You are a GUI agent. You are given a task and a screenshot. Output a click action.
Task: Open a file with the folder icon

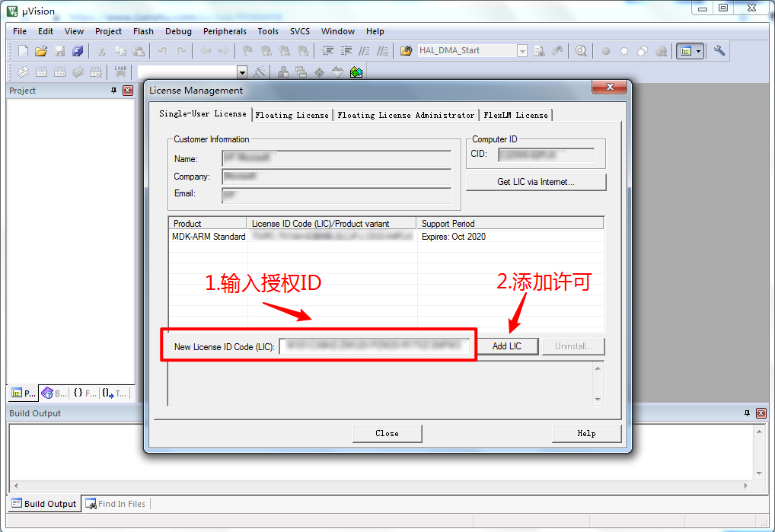click(41, 51)
